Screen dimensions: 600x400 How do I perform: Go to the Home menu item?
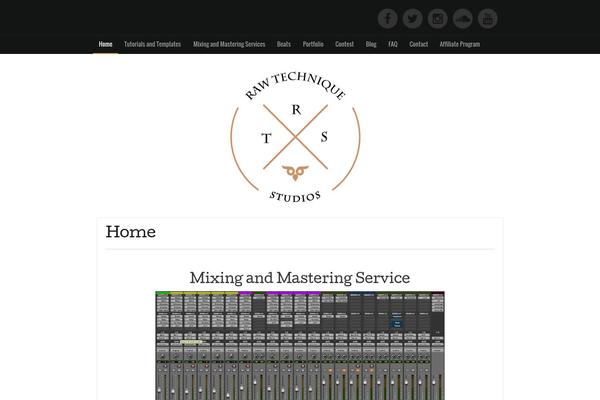click(x=106, y=44)
